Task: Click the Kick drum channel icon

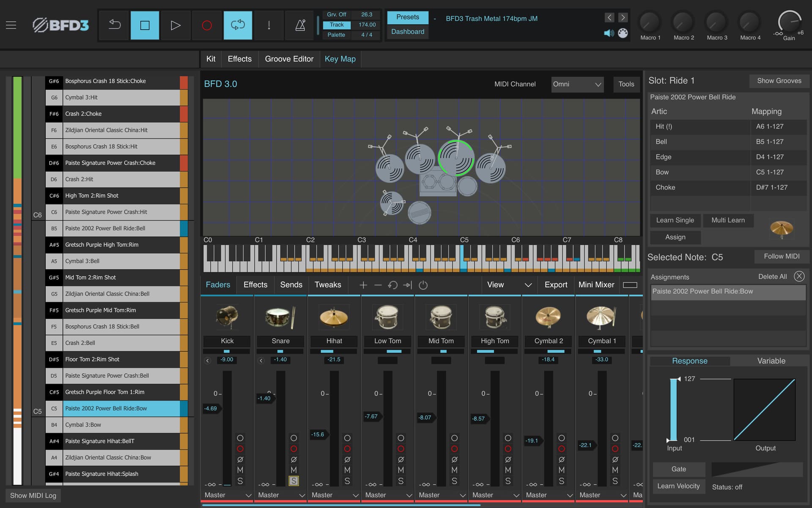Action: (x=227, y=317)
